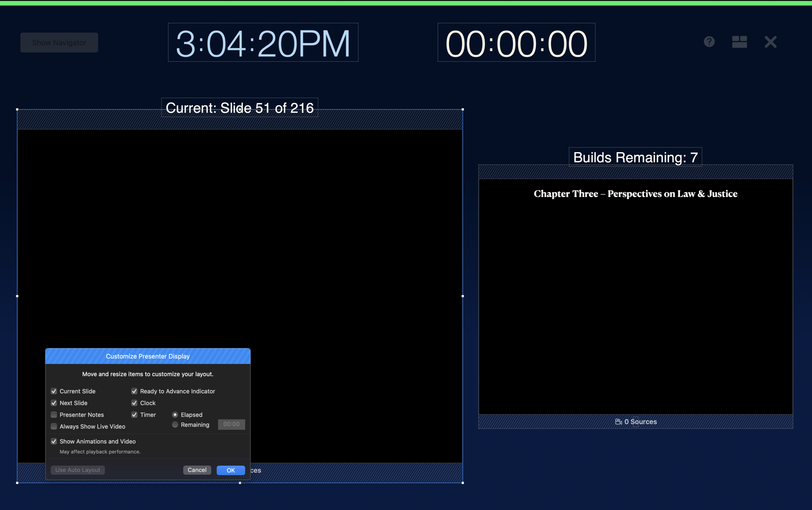This screenshot has height=510, width=812.
Task: Enable Presenter Notes checkbox
Action: [54, 415]
